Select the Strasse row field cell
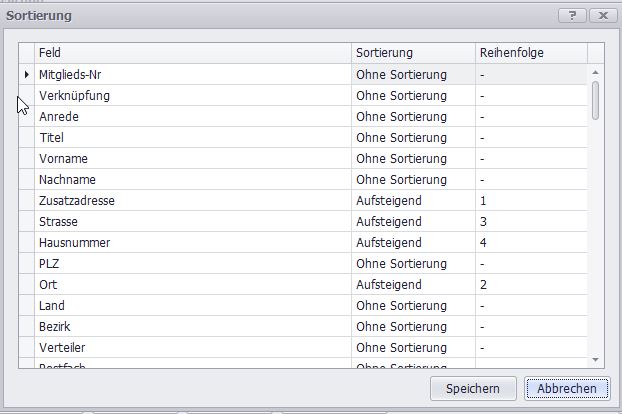 [x=193, y=222]
